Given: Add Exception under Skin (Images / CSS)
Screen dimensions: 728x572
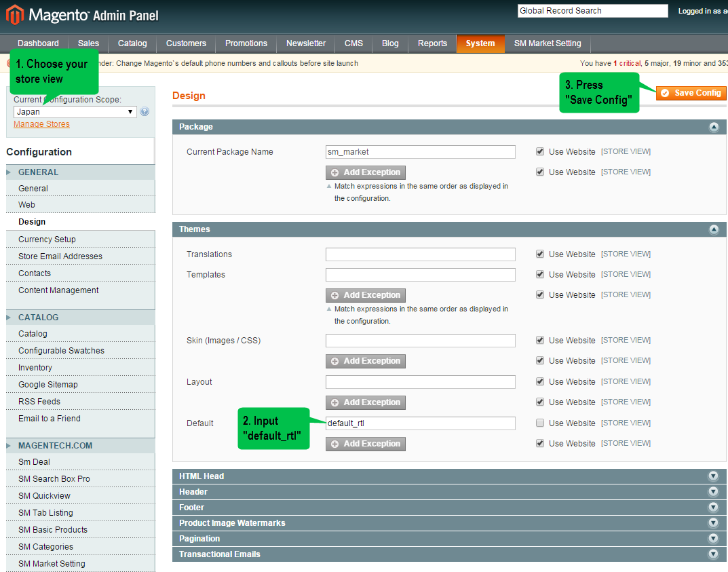Looking at the screenshot, I should 366,361.
